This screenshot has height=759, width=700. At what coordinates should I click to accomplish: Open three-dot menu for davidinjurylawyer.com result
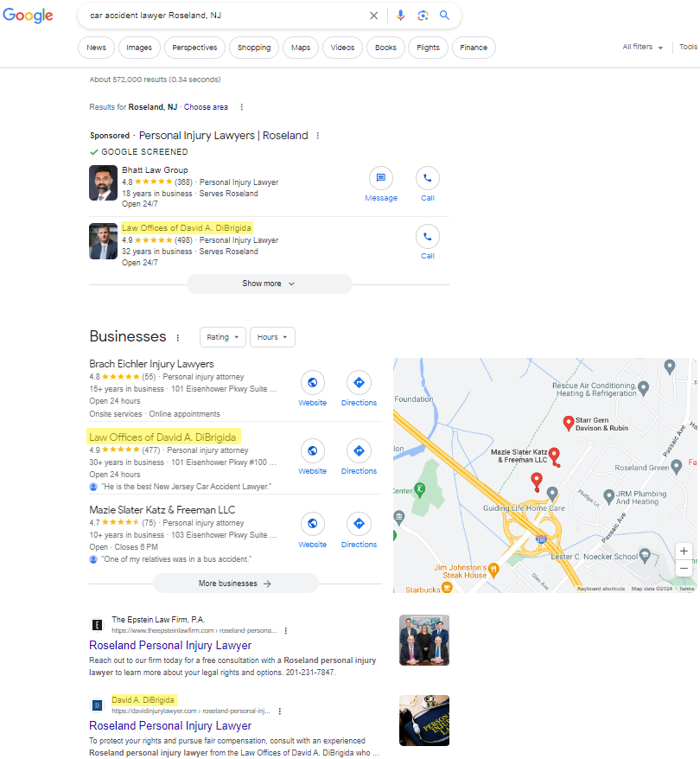tap(280, 711)
